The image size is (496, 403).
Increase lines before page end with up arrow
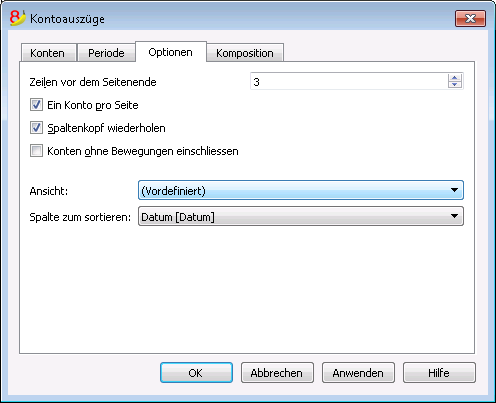(x=455, y=78)
